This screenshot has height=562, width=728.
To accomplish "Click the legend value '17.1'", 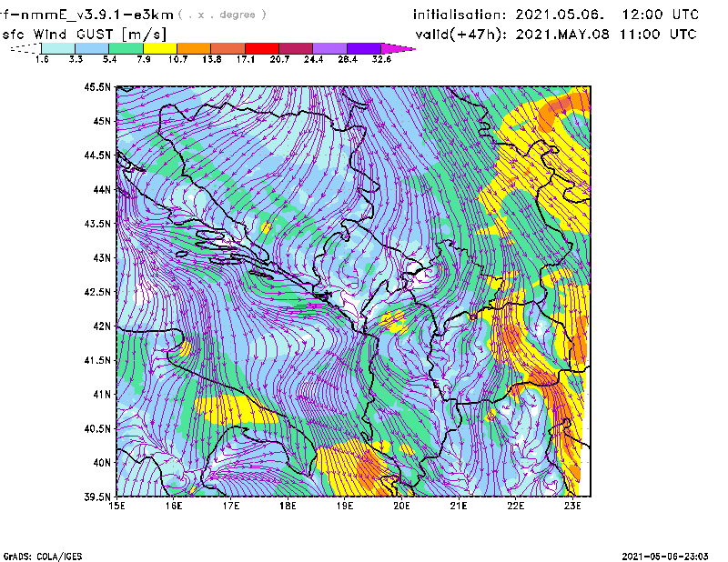I will [x=245, y=59].
